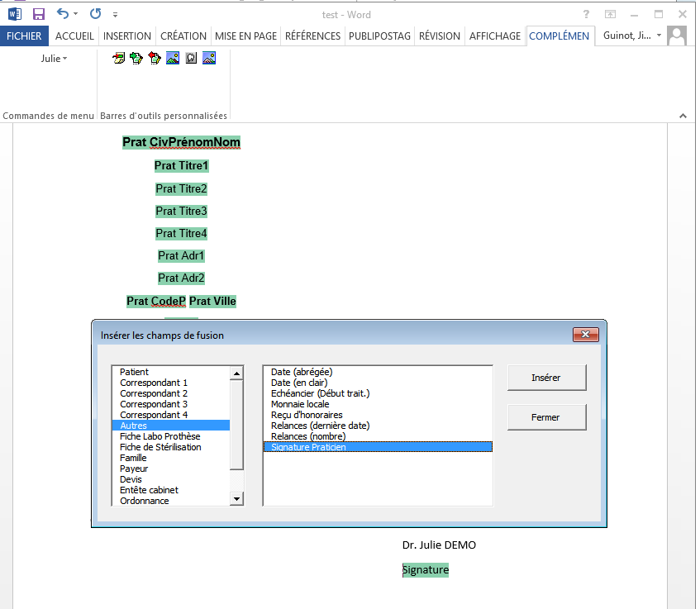The height and width of the screenshot is (609, 700).
Task: Open the Julie menu dropdown
Action: click(54, 59)
